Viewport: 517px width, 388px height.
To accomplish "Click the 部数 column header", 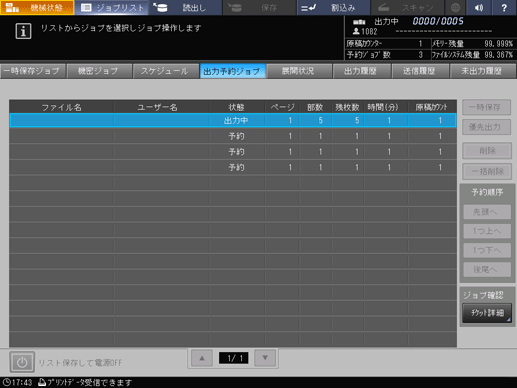I will coord(315,107).
